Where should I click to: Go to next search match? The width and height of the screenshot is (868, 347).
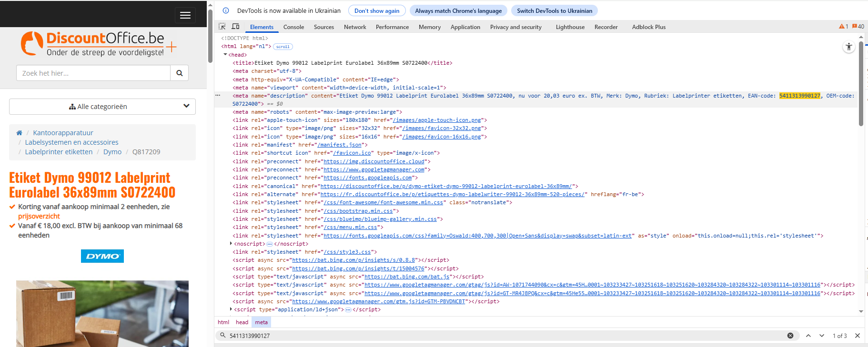(x=822, y=336)
